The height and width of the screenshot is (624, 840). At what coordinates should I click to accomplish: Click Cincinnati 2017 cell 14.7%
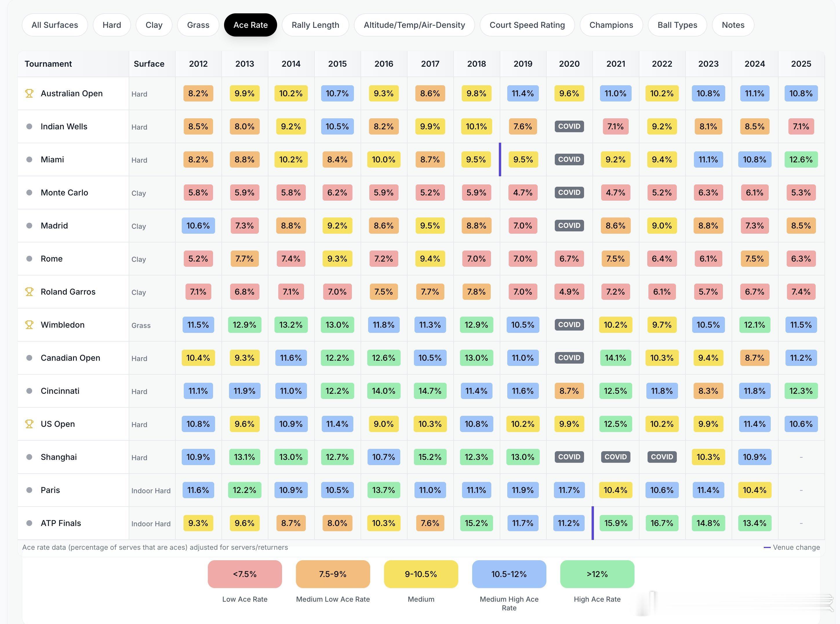coord(430,391)
